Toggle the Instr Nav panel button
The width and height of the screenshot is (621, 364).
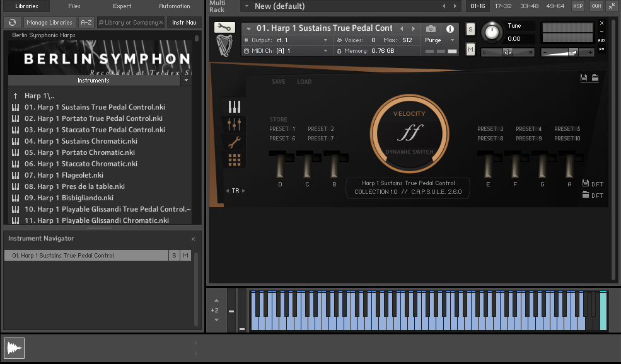click(184, 23)
